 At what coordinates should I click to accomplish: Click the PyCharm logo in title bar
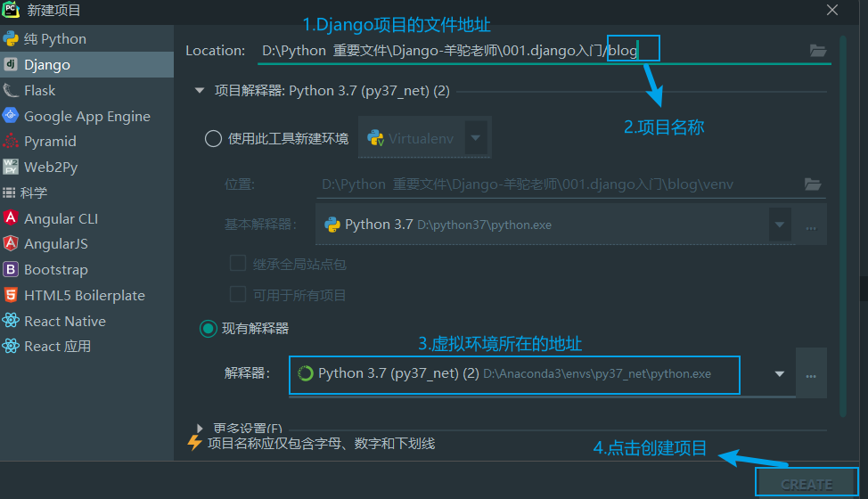click(11, 10)
